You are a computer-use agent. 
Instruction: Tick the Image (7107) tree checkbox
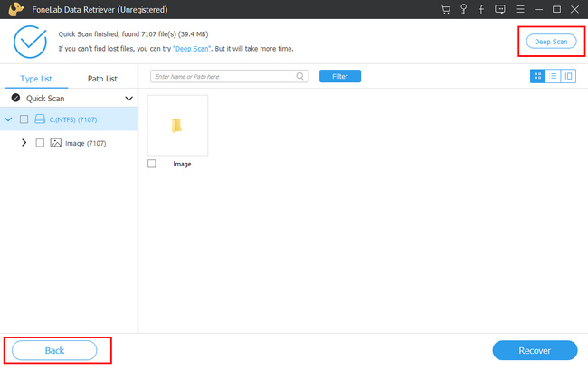pos(40,143)
